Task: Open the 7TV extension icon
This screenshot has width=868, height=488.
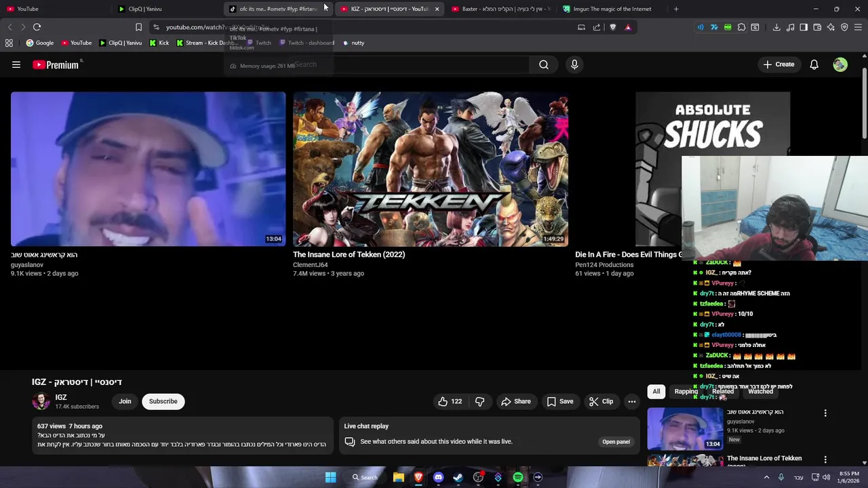Action: pyautogui.click(x=714, y=27)
